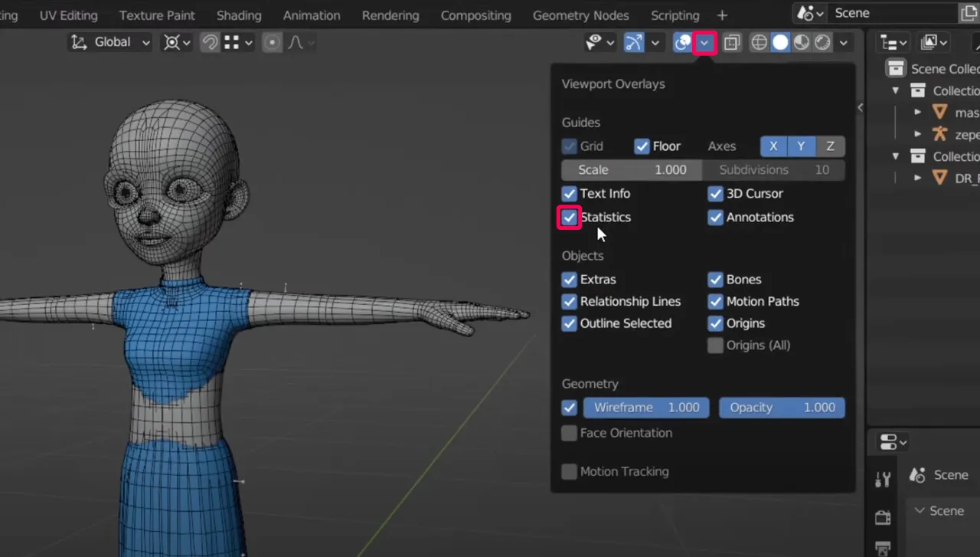
Task: Open the Geometry Nodes workspace
Action: [x=580, y=15]
